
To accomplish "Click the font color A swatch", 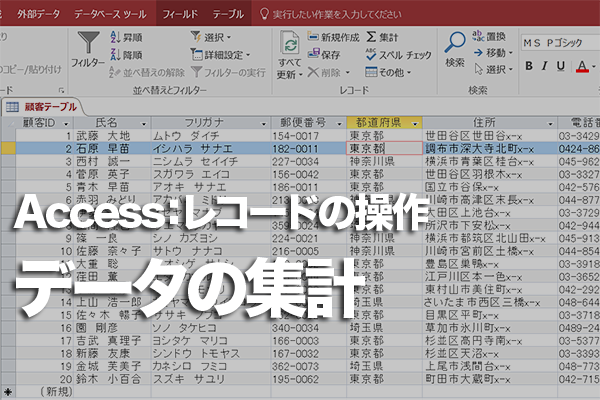I will tap(583, 66).
